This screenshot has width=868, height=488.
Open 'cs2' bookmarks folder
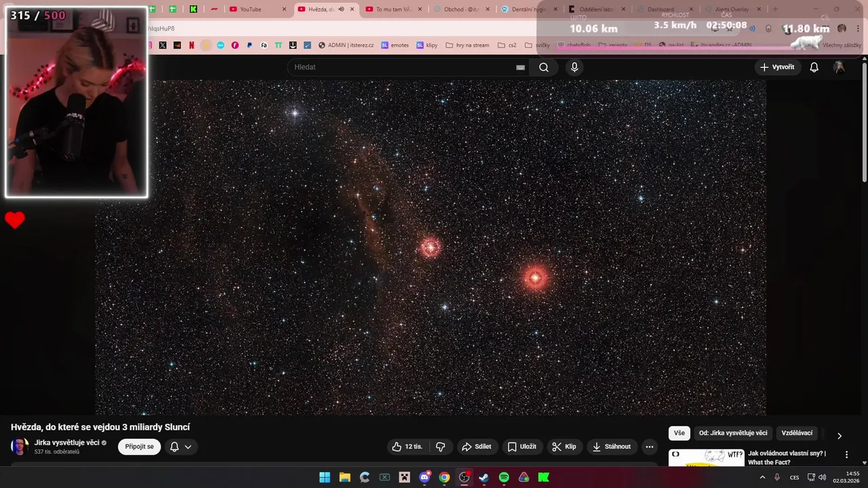507,45
